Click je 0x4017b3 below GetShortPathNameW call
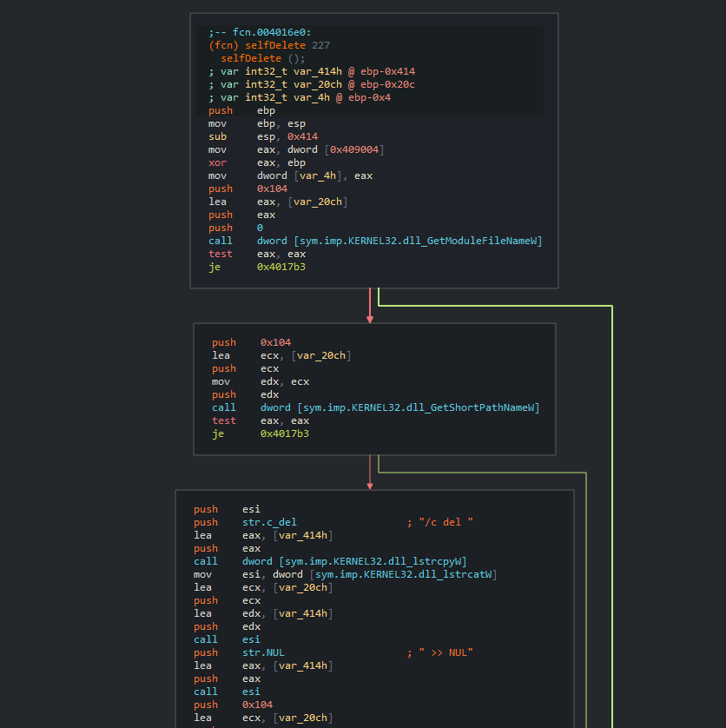The height and width of the screenshot is (728, 726). 261,433
